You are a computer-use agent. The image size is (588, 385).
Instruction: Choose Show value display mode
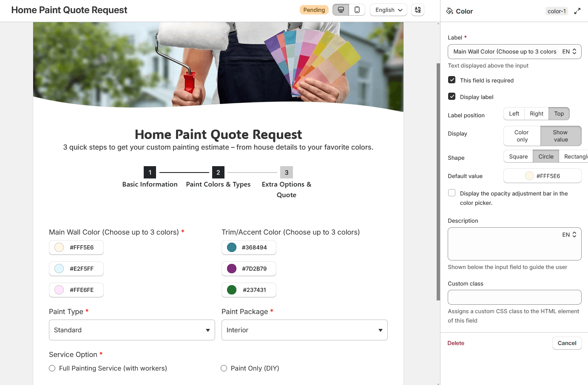[x=561, y=136]
